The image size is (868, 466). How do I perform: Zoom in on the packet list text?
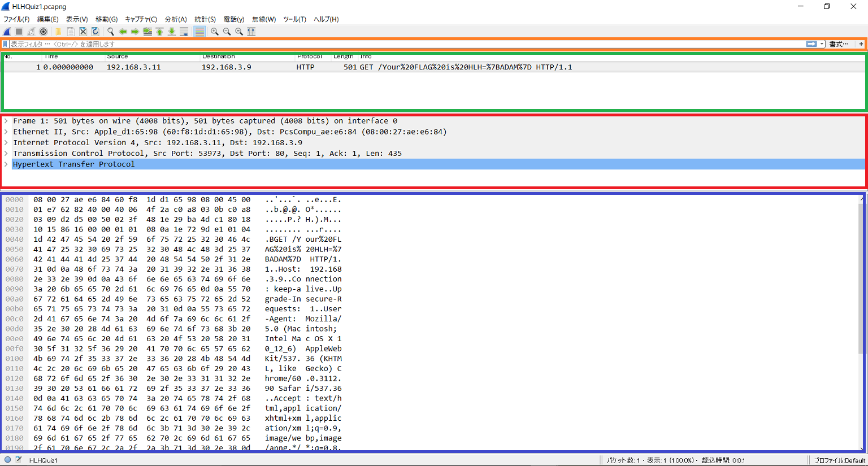click(215, 32)
